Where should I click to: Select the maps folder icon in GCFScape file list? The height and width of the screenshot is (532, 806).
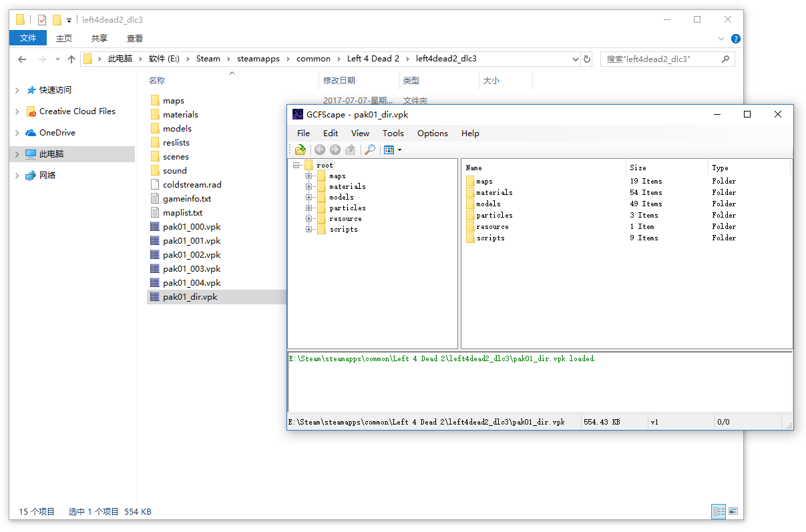470,181
